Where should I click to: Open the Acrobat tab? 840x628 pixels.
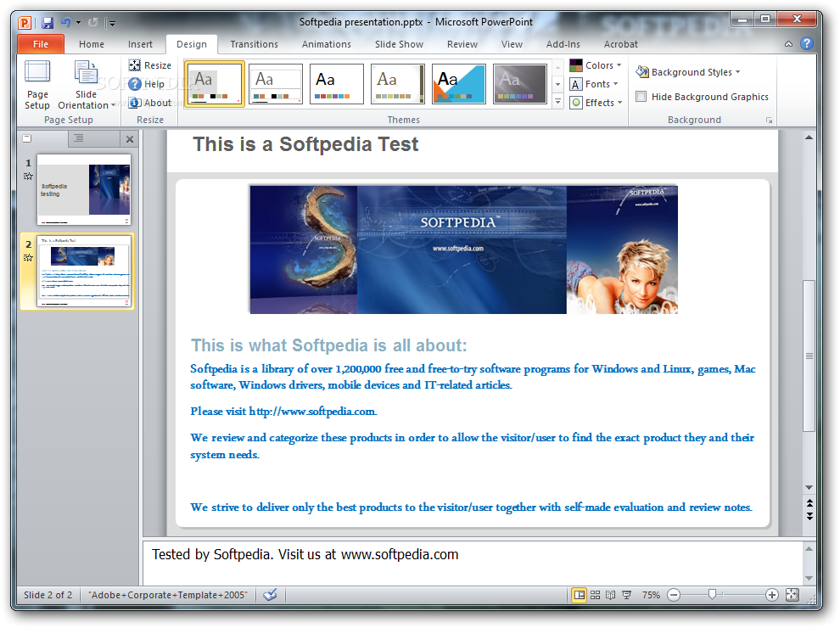click(621, 44)
